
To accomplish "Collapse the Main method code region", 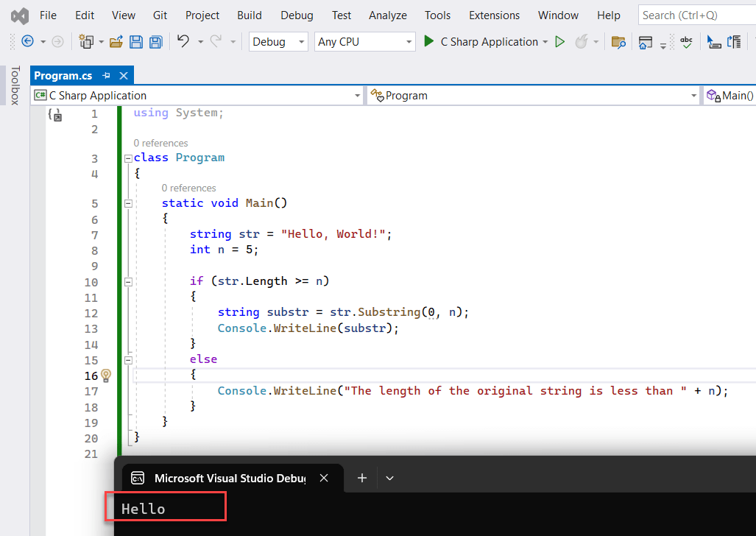I will pos(127,202).
